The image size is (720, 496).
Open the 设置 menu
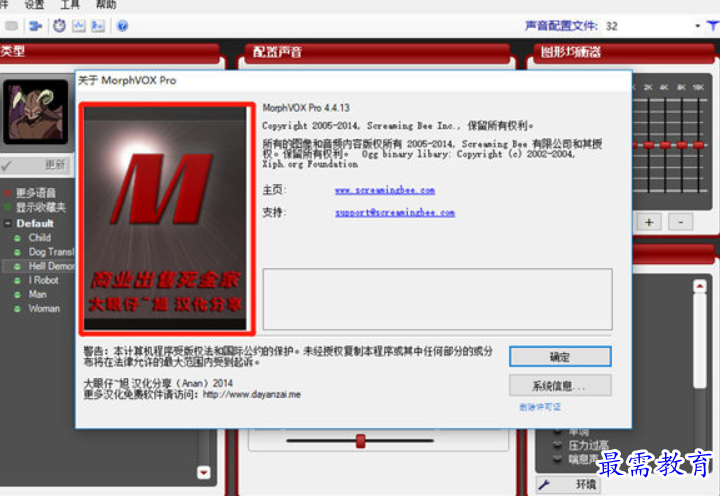[34, 5]
